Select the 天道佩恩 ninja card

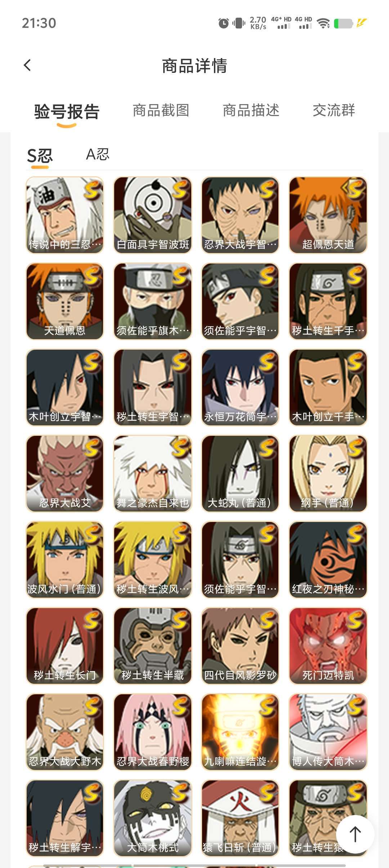pyautogui.click(x=65, y=301)
